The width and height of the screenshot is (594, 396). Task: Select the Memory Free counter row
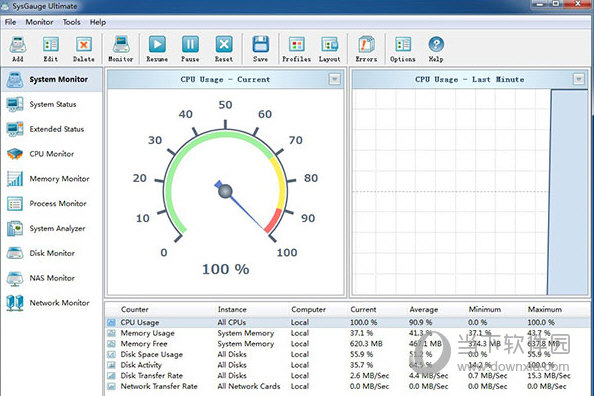coord(348,344)
